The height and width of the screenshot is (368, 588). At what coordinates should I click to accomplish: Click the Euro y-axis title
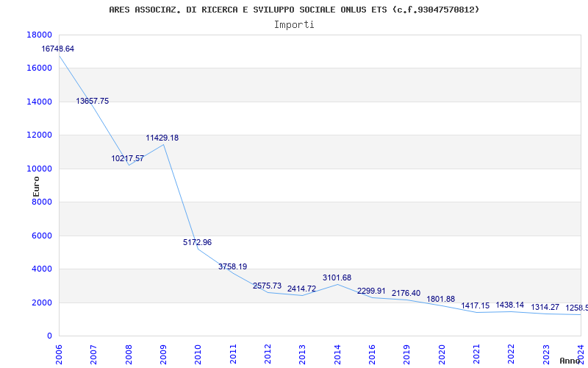pyautogui.click(x=36, y=186)
